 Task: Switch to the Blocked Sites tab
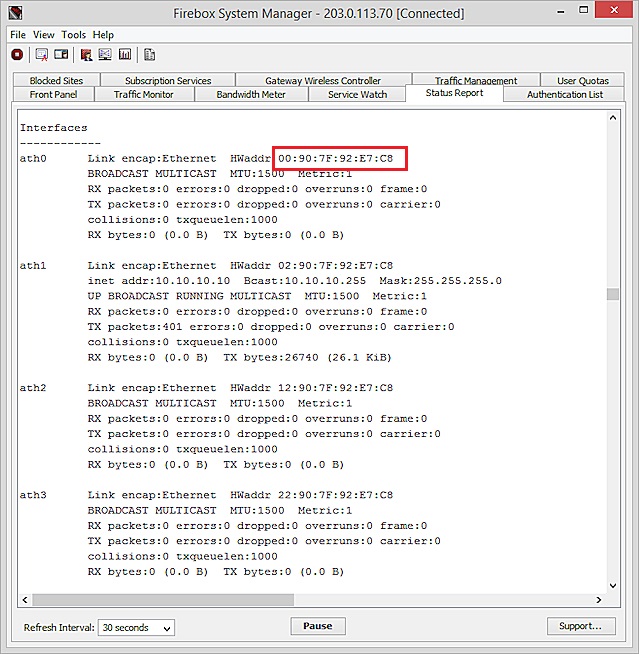click(56, 80)
